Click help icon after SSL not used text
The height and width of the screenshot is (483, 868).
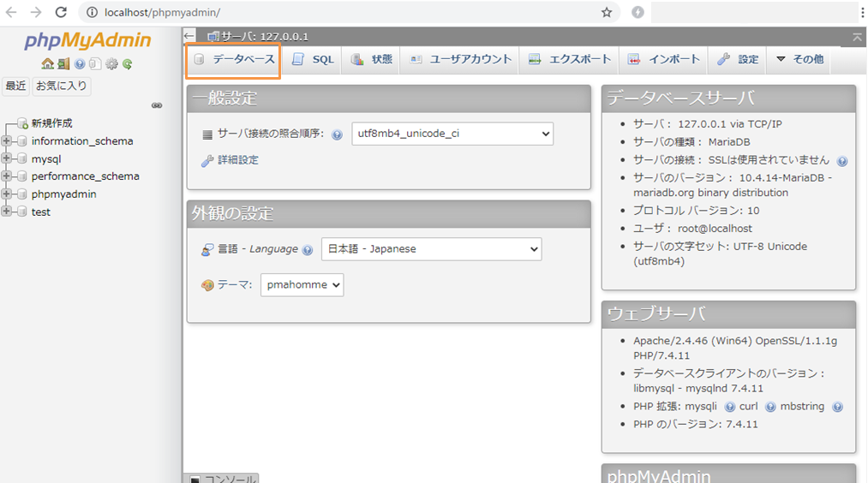tap(842, 161)
